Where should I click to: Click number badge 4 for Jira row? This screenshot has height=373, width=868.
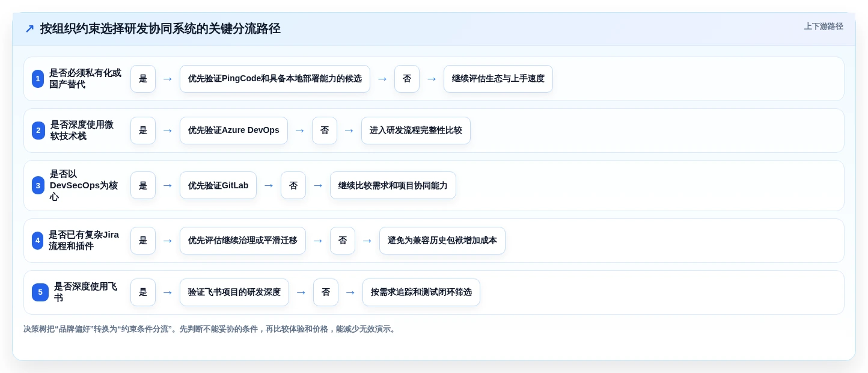pos(37,241)
